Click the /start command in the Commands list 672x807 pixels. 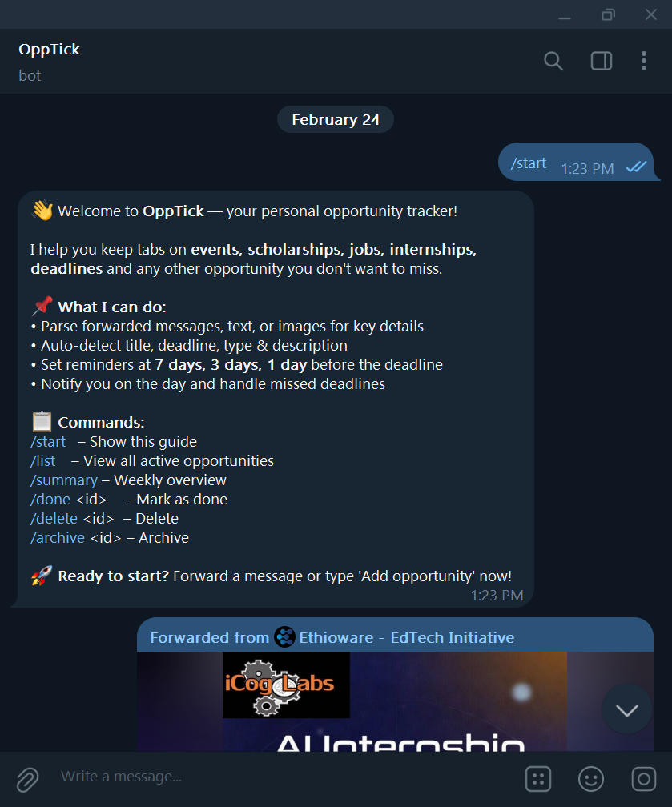[48, 442]
